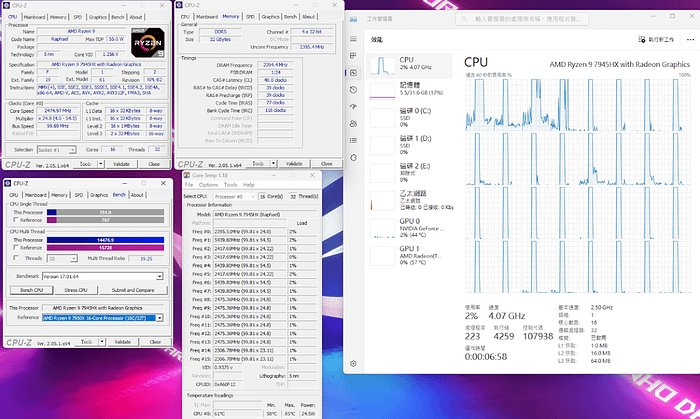
Task: Click CPU-Z Bench window title icon
Action: coord(8,183)
